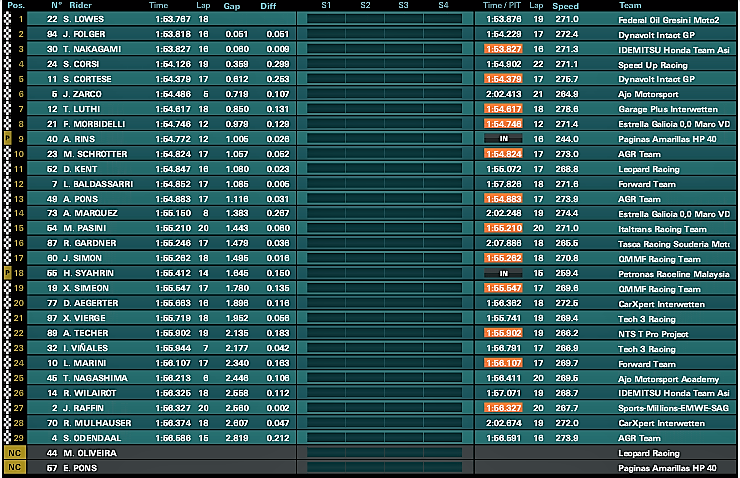Select rider name M. OLIVEIRA

[90, 453]
